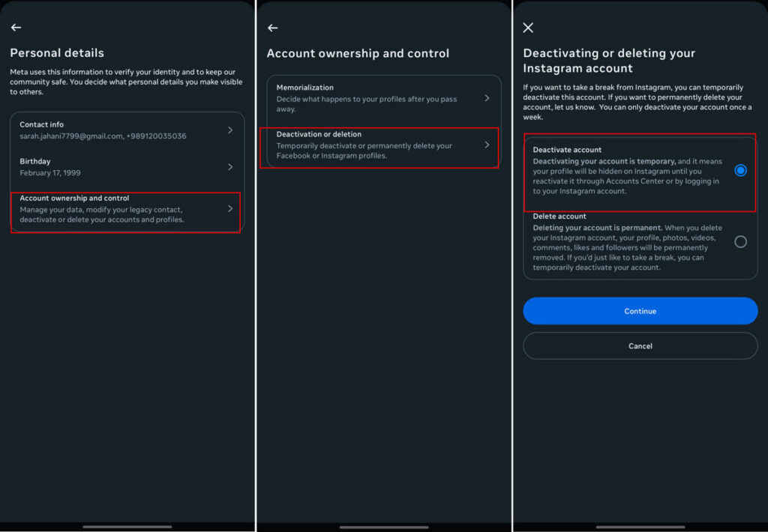Expand Birthday row chevron
This screenshot has height=532, width=768.
[230, 166]
